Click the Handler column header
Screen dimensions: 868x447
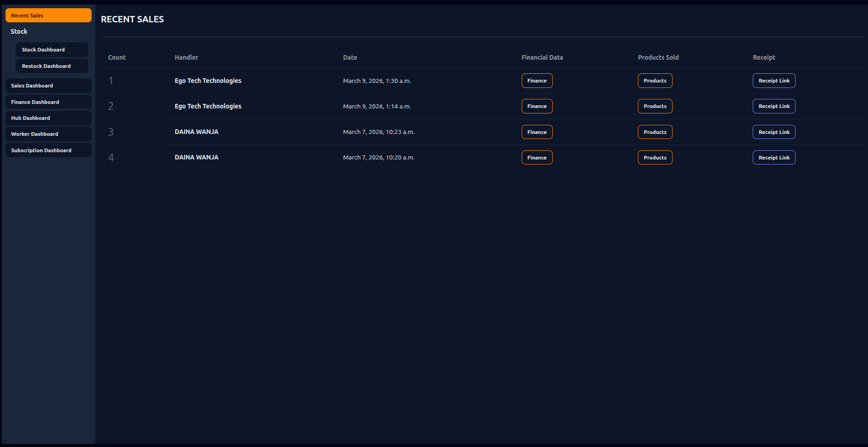186,57
